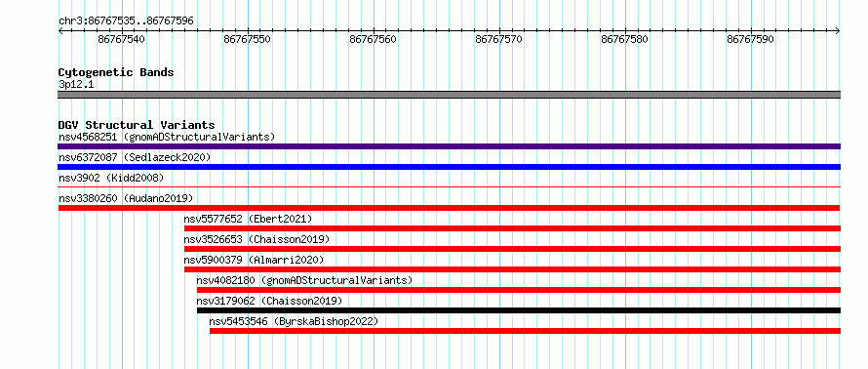Click ruler position 86767540
The image size is (868, 369).
[x=121, y=39]
